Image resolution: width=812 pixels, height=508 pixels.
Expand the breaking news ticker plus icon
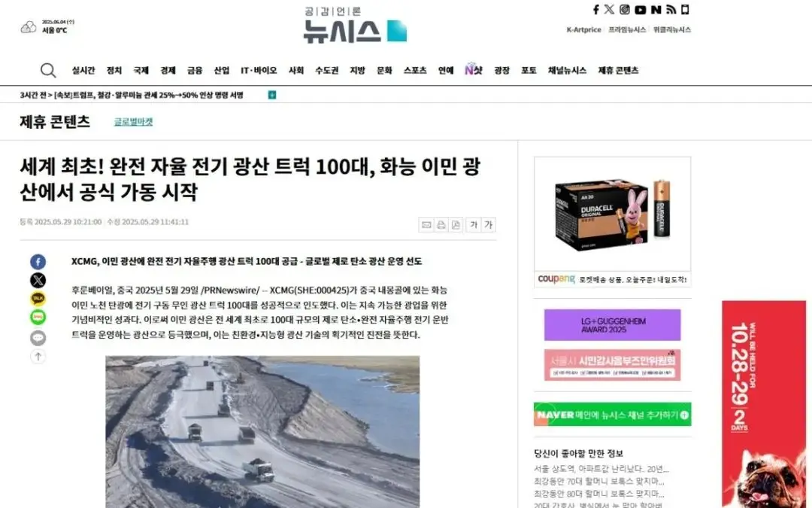(x=272, y=95)
